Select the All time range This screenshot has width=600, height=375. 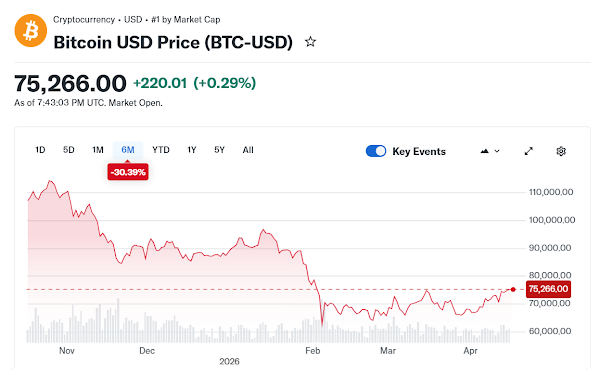[248, 150]
